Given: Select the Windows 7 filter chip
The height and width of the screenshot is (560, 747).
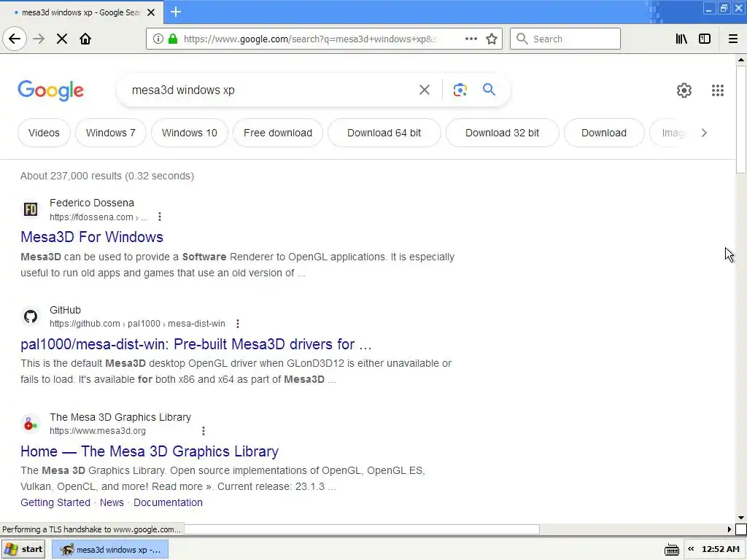Looking at the screenshot, I should tap(111, 133).
